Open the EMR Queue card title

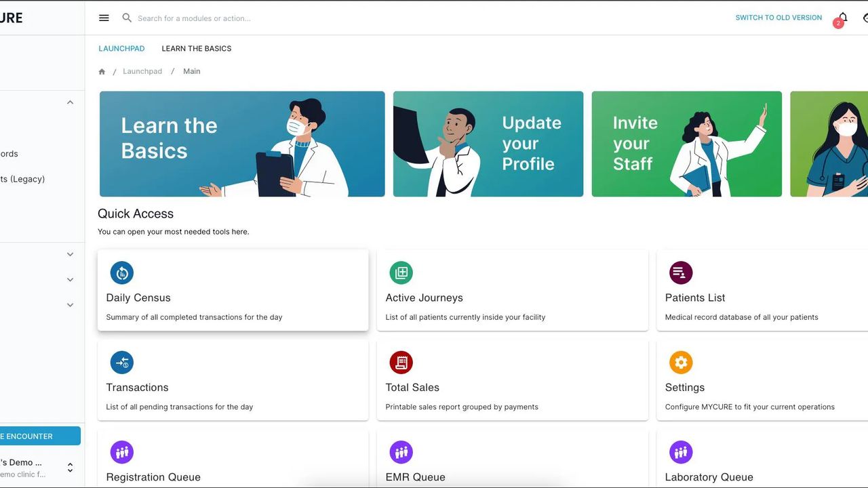coord(416,477)
